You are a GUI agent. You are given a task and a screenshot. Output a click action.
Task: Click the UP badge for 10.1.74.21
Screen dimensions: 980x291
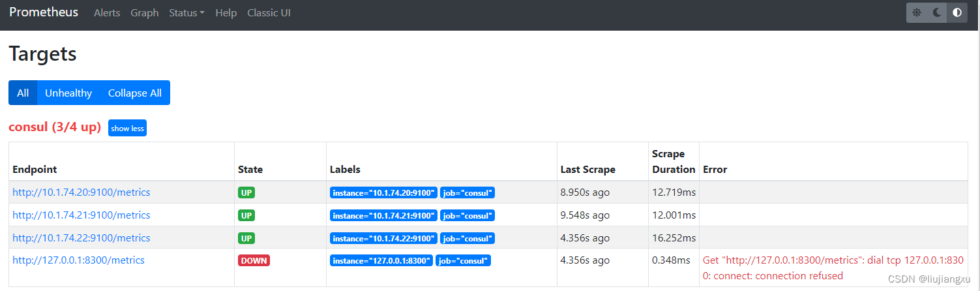[246, 215]
